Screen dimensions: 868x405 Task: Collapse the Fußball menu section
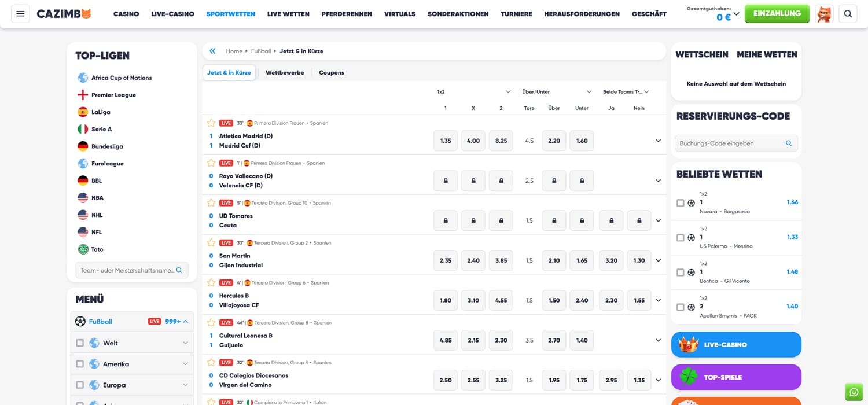pyautogui.click(x=186, y=322)
